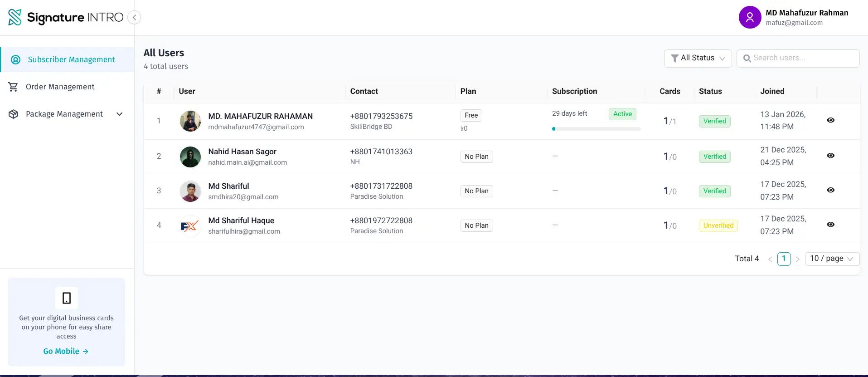Click Md Shariful Haque's FX avatar
Screen dimensions: 868x377
tap(190, 225)
